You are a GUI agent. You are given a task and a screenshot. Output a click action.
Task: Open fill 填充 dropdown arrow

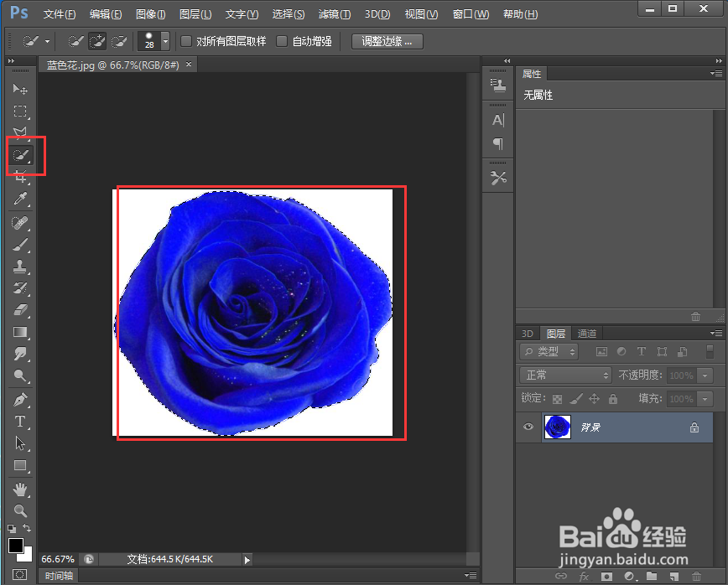705,398
